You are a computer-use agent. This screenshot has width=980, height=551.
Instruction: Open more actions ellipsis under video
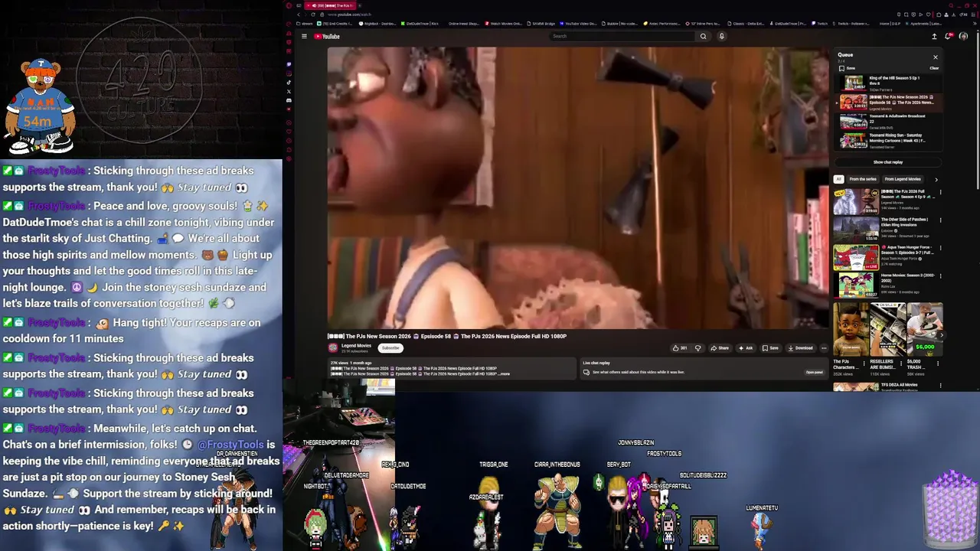(x=824, y=348)
